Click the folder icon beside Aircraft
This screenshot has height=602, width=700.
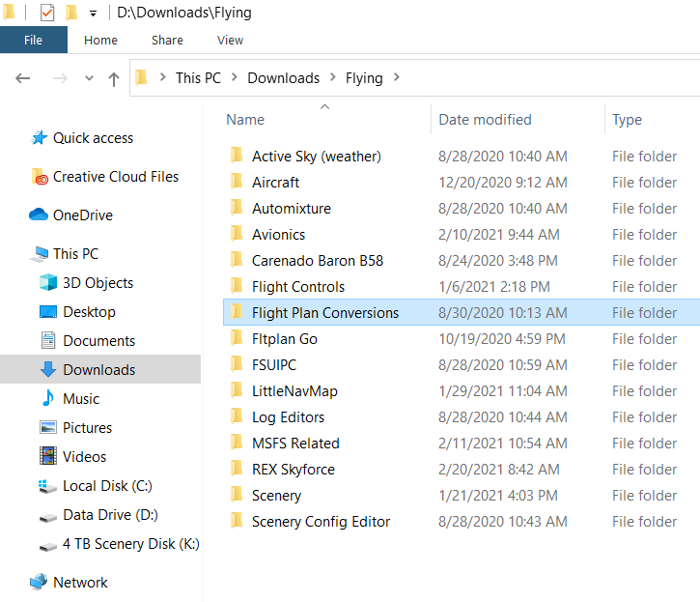click(x=237, y=181)
